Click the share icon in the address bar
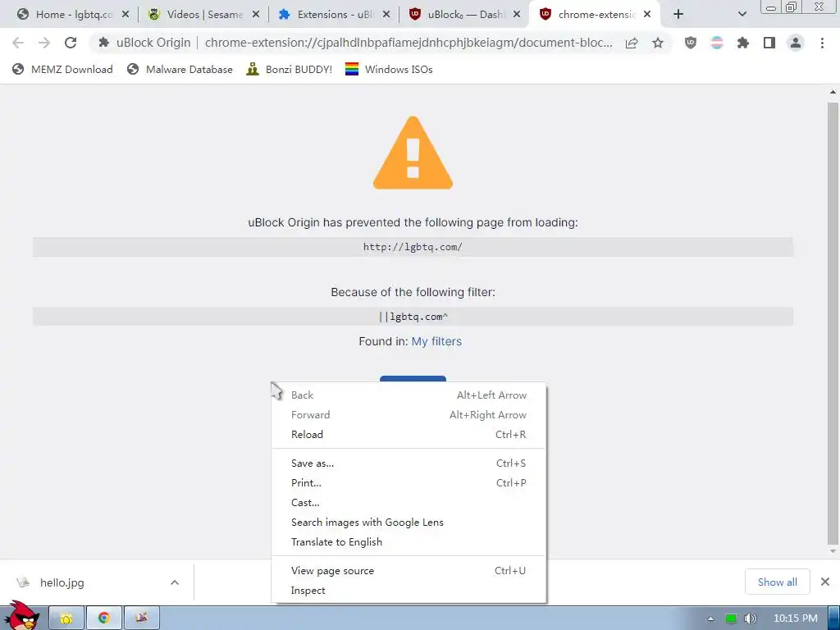Screen dimensions: 840x630 click(x=632, y=43)
